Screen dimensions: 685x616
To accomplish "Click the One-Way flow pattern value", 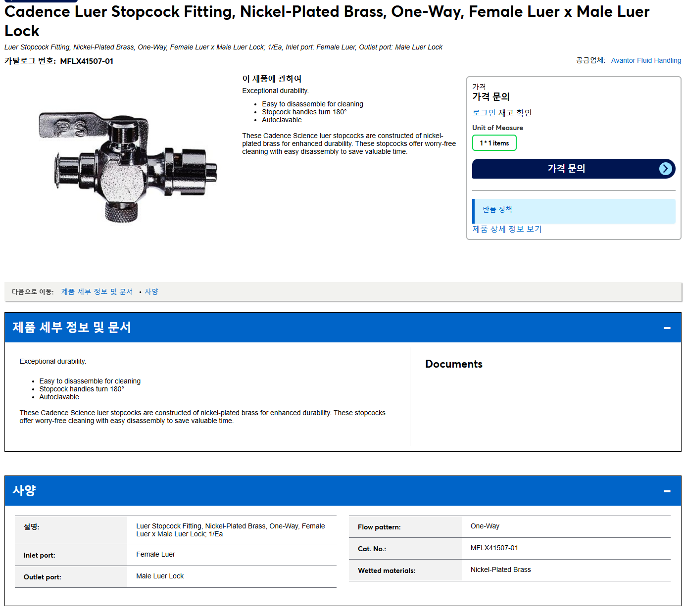I will click(x=485, y=526).
